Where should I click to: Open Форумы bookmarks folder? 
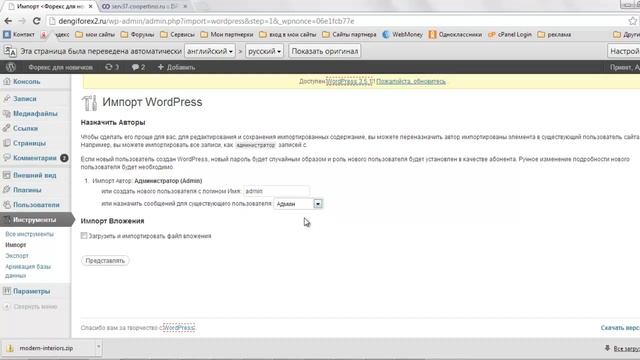138,35
